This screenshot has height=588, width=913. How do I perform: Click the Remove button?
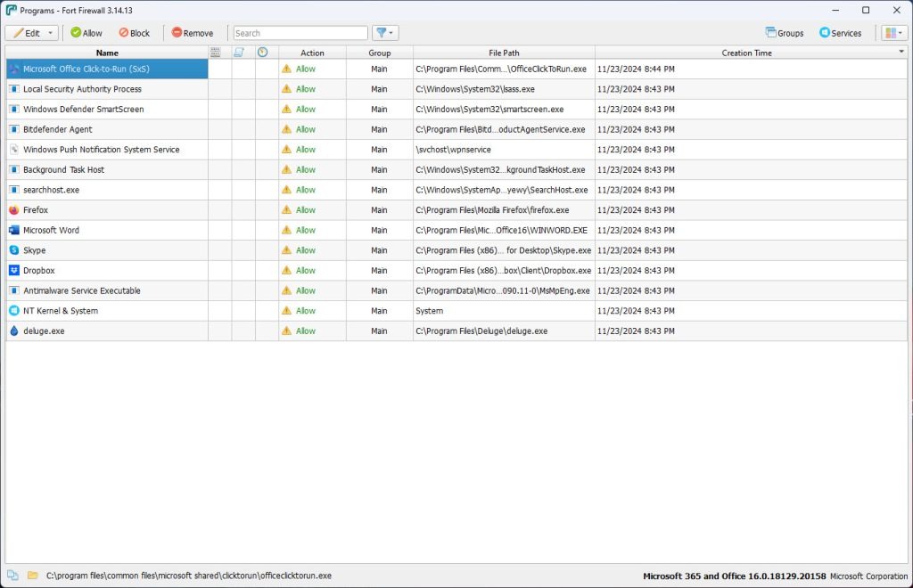(193, 33)
